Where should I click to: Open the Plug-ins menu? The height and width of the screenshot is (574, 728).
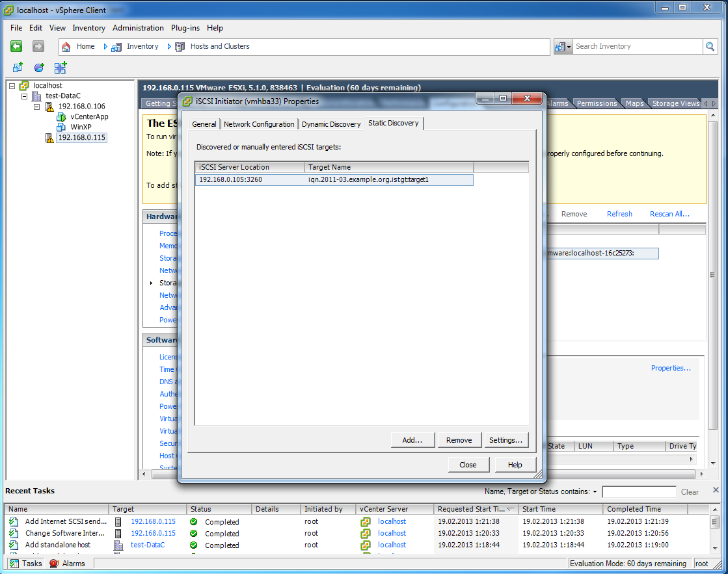click(x=185, y=28)
